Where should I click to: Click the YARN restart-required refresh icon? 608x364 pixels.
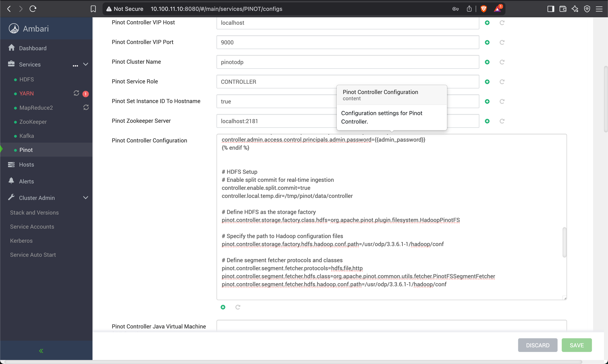(76, 93)
